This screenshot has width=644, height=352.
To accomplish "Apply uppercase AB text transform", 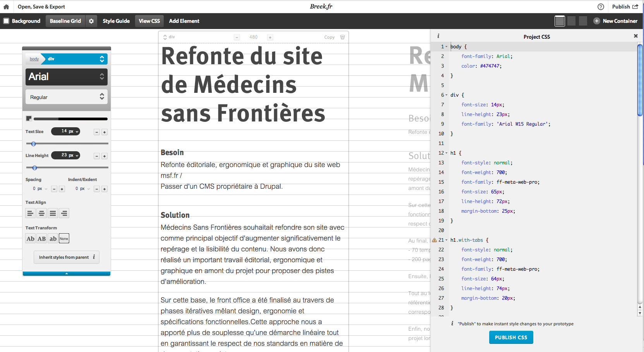I will (x=42, y=239).
